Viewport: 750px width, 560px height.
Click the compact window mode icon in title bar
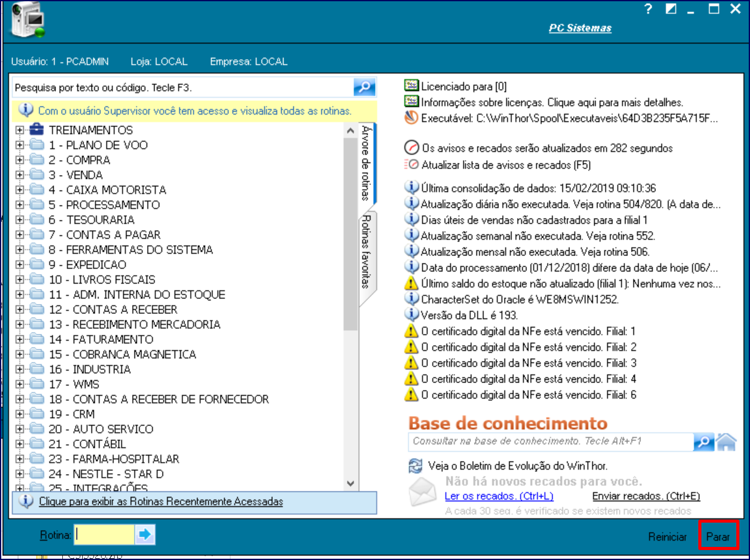click(x=671, y=9)
